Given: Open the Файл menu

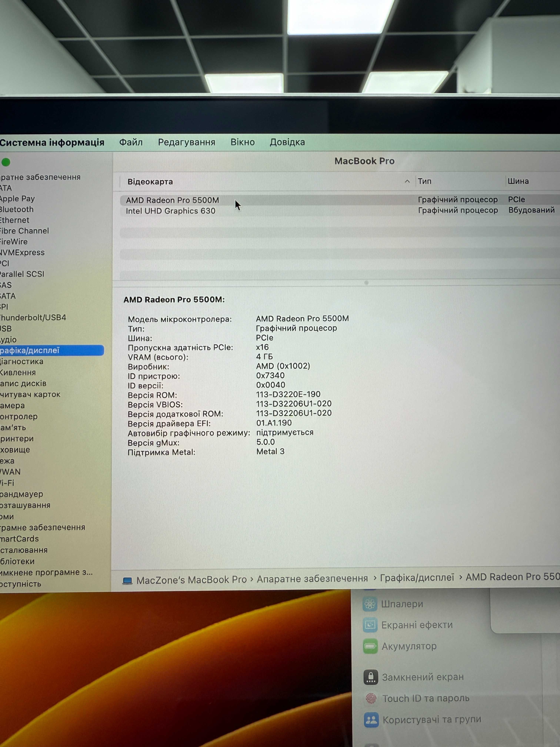Looking at the screenshot, I should coord(131,142).
